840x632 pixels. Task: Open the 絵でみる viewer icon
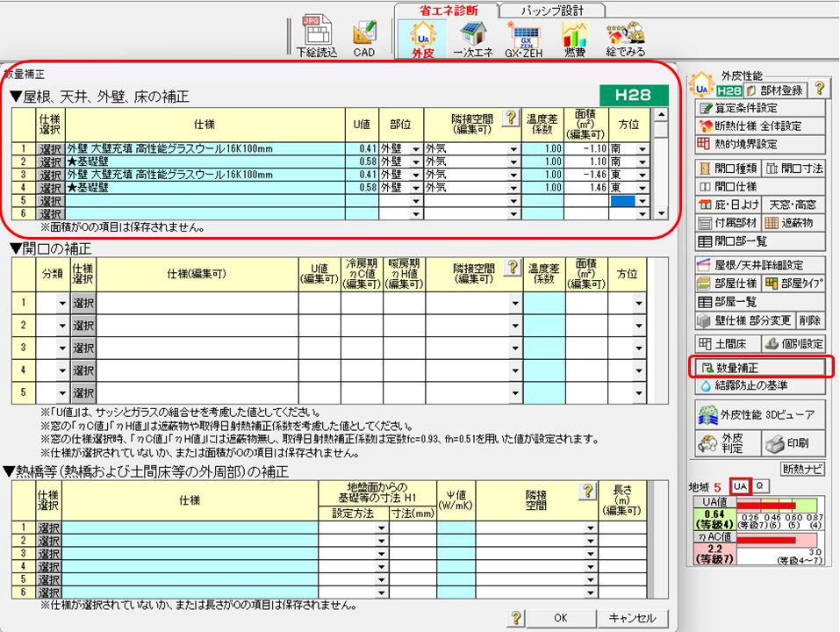(627, 40)
